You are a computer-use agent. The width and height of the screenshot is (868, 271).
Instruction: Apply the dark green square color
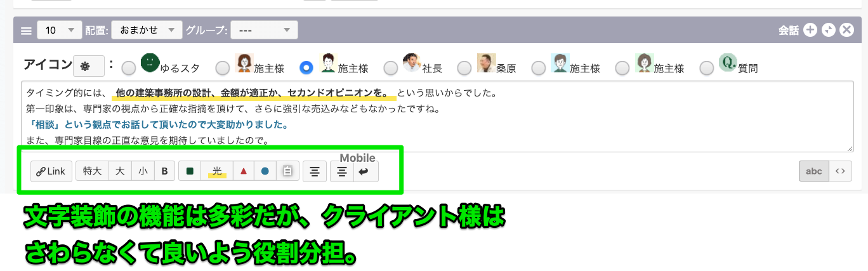coord(190,171)
